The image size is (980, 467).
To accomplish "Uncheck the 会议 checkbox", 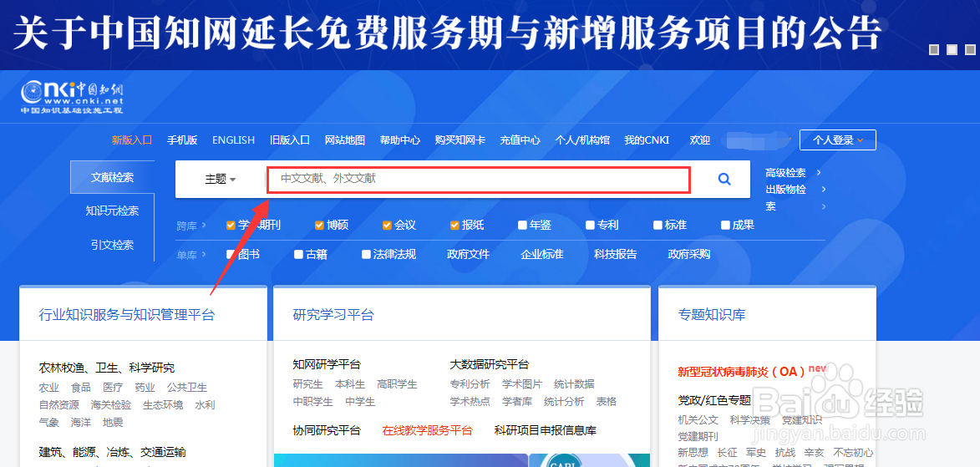I will (388, 225).
